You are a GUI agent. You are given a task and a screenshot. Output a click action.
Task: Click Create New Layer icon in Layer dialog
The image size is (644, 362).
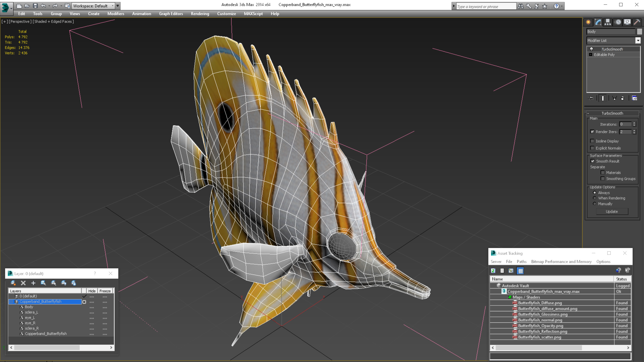(13, 283)
